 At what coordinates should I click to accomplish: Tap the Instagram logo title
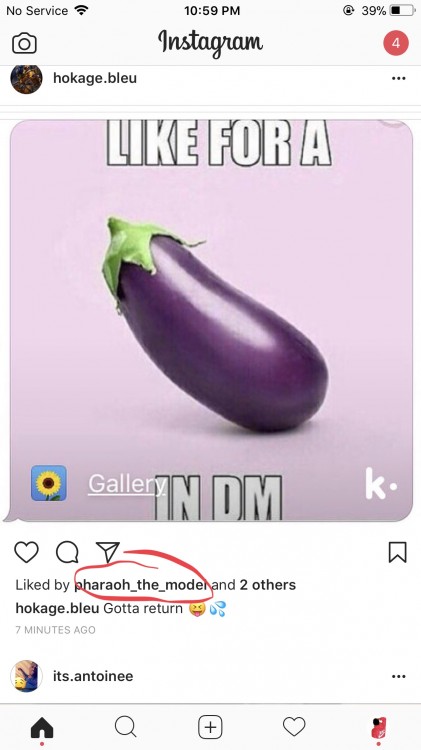pyautogui.click(x=210, y=43)
